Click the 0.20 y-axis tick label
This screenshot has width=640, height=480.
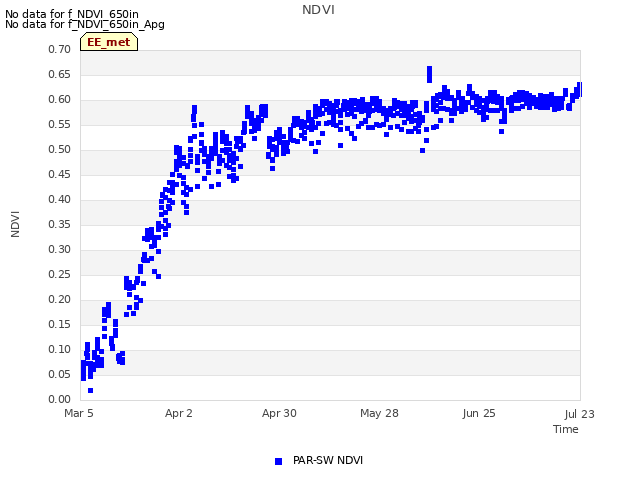pyautogui.click(x=59, y=299)
